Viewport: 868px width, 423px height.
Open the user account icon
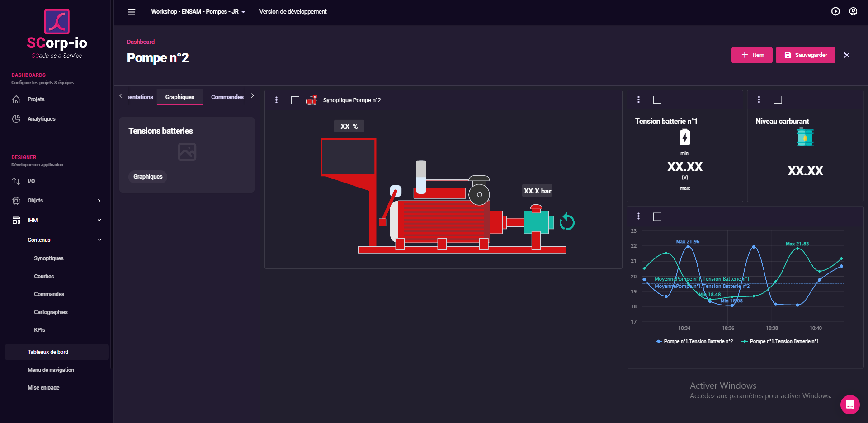pos(853,12)
